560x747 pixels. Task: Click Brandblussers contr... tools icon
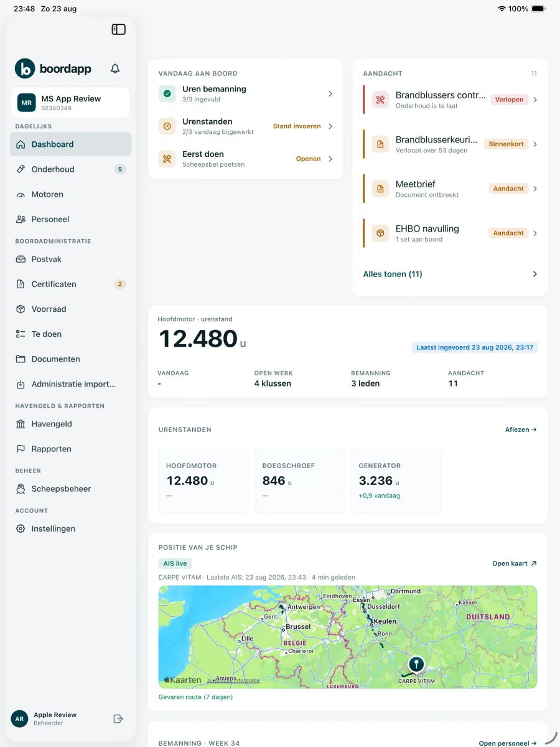(380, 100)
